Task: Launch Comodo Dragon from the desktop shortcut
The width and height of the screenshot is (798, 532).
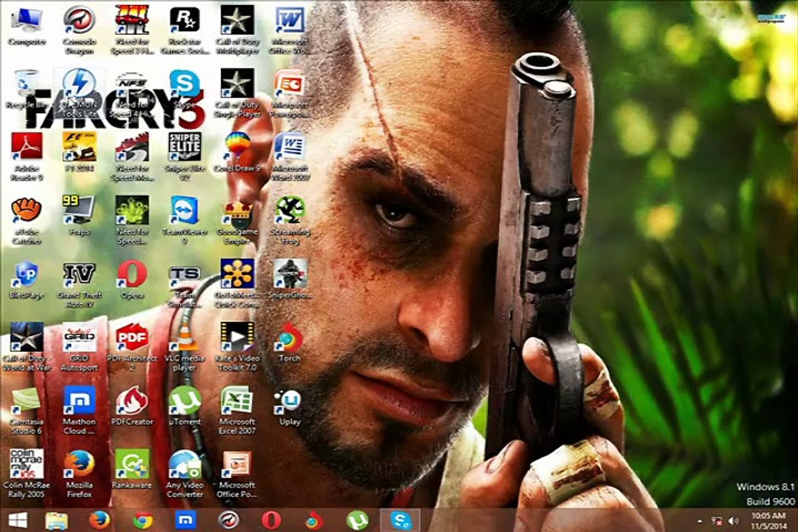Action: pyautogui.click(x=79, y=30)
